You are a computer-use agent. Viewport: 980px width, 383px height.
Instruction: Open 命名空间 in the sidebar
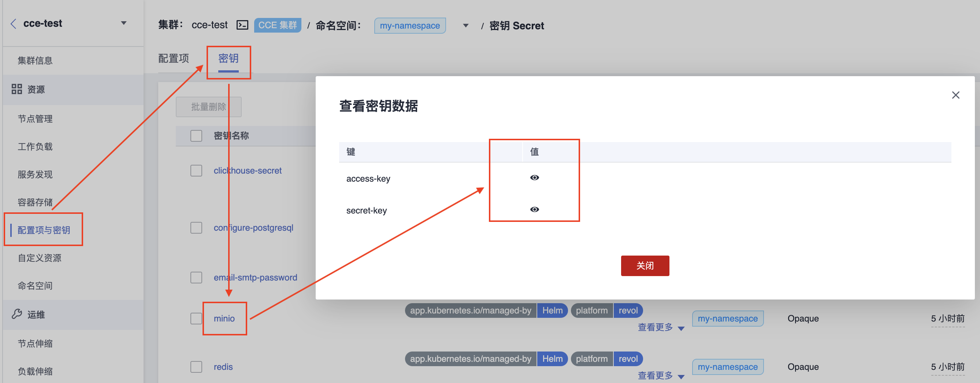pos(35,286)
